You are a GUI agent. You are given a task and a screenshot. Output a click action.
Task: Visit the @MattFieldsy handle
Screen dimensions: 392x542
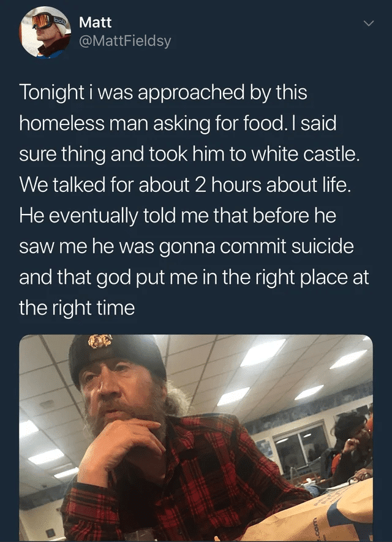(x=125, y=41)
